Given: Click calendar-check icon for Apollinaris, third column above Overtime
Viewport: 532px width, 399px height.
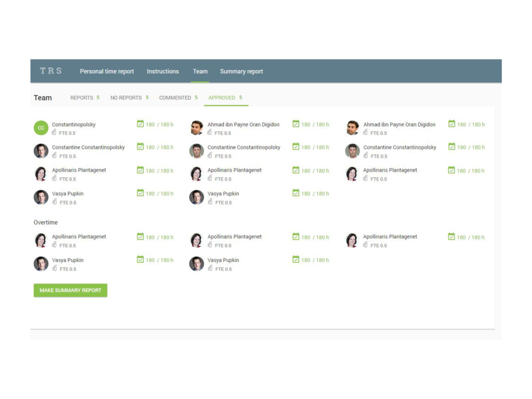Looking at the screenshot, I should [451, 170].
